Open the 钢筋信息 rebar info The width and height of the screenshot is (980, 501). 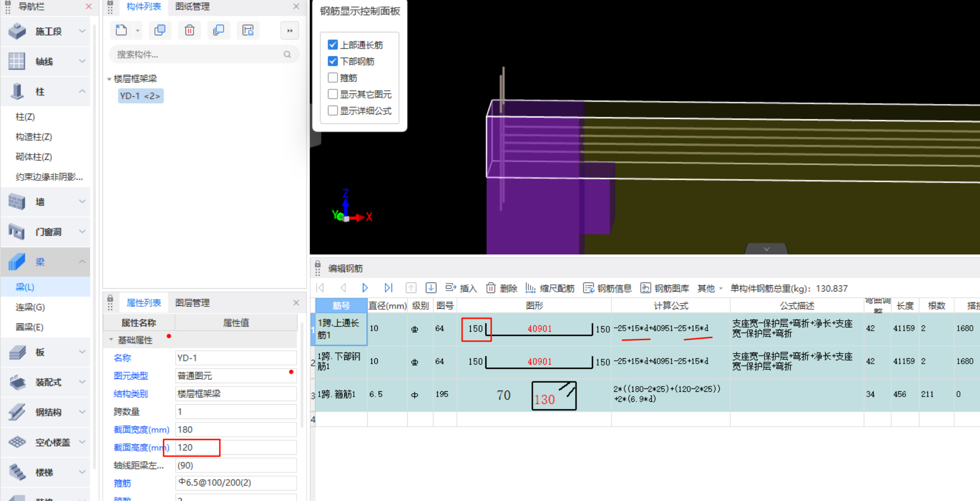[608, 288]
